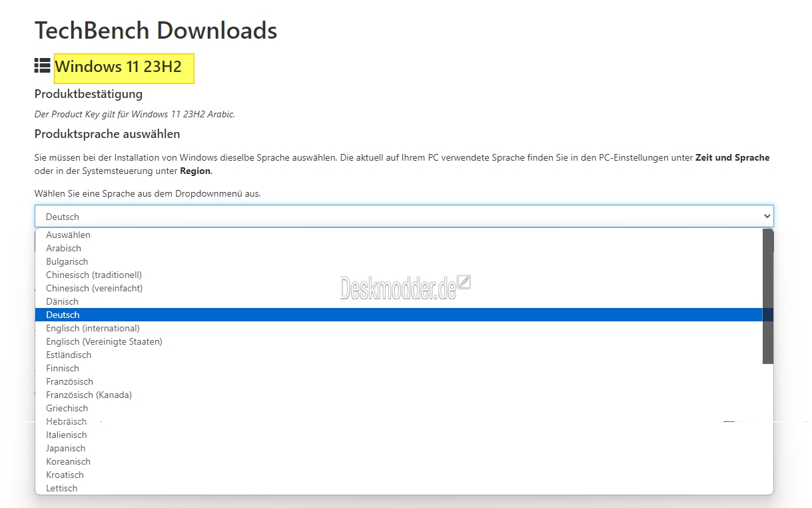Select Finnisch from the list
Image resolution: width=812 pixels, height=508 pixels.
click(x=398, y=368)
